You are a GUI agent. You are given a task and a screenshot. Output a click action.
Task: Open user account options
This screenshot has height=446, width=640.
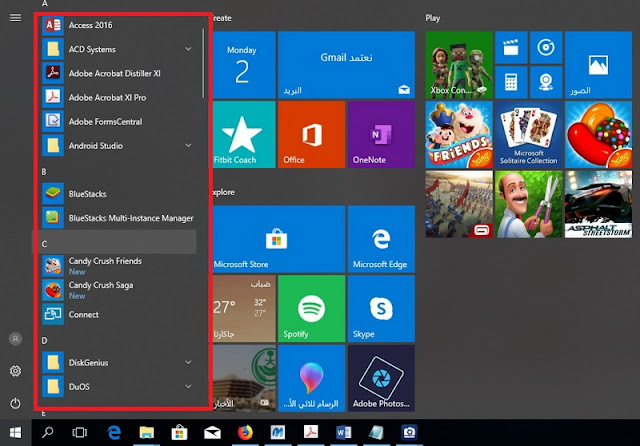pos(16,339)
